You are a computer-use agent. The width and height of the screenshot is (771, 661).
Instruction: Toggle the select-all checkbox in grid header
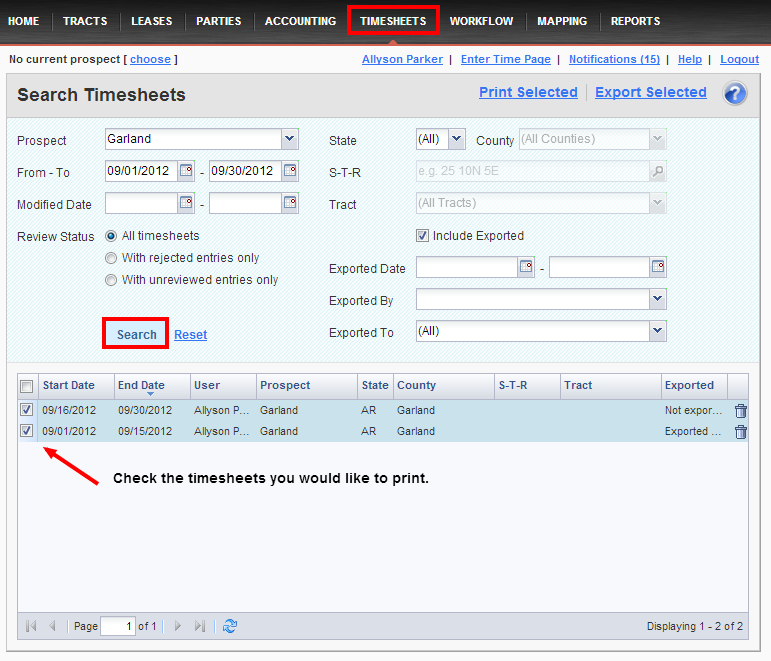pos(27,386)
